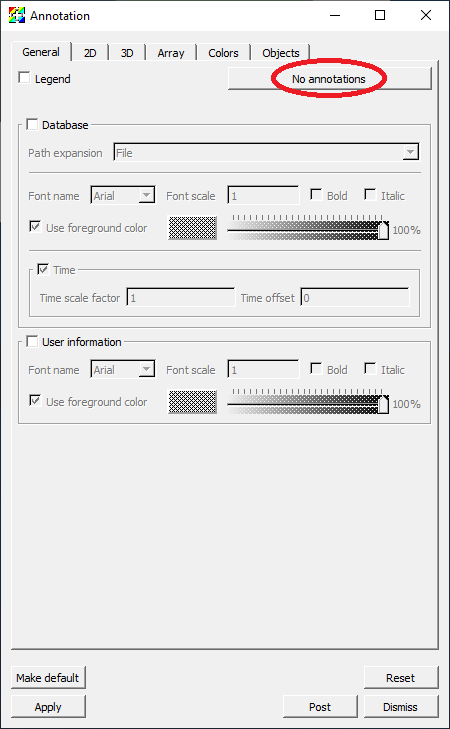Click the Annotation window app icon
Screen dimensions: 450x729
pyautogui.click(x=17, y=15)
